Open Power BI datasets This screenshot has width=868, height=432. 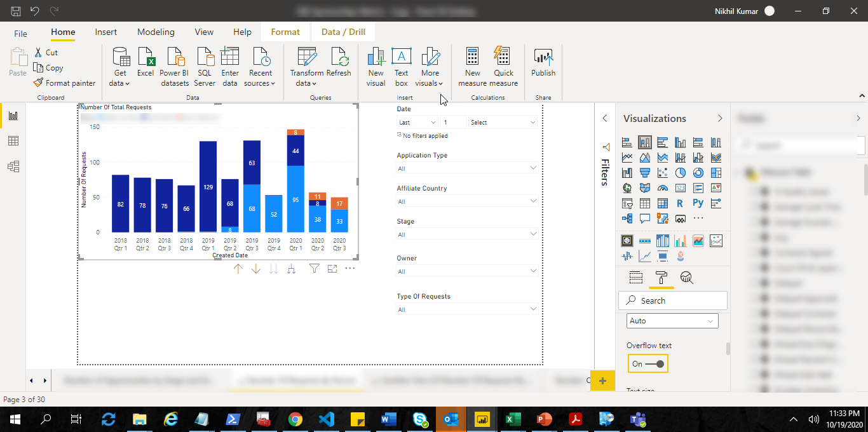(174, 67)
